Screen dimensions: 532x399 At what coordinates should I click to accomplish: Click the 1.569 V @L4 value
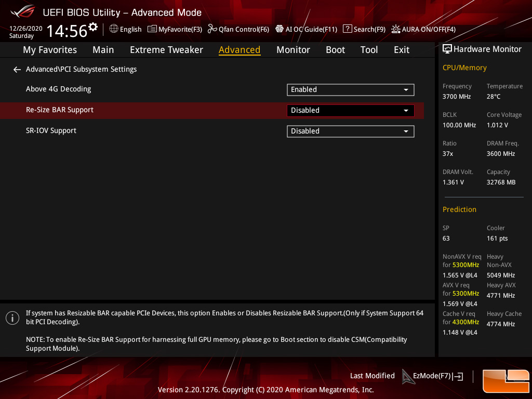460,303
